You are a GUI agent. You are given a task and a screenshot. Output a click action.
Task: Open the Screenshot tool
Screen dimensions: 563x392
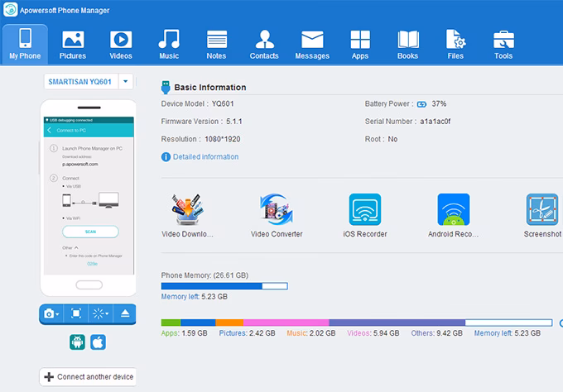(x=542, y=216)
